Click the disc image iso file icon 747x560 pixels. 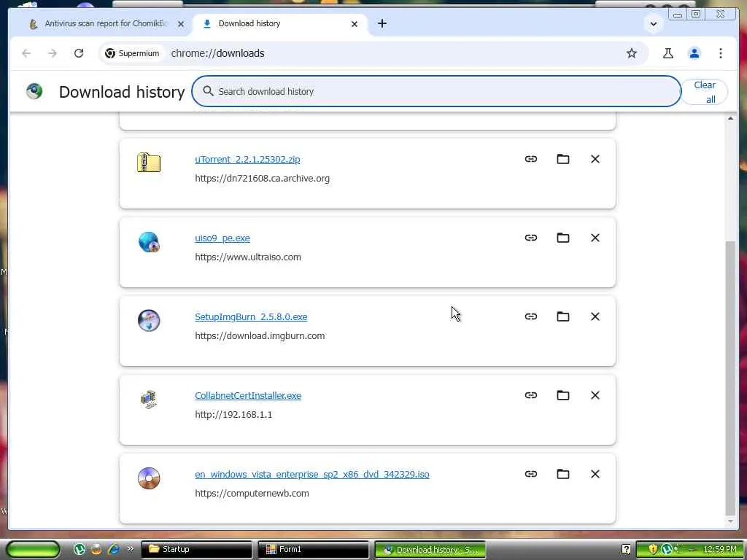(x=149, y=478)
